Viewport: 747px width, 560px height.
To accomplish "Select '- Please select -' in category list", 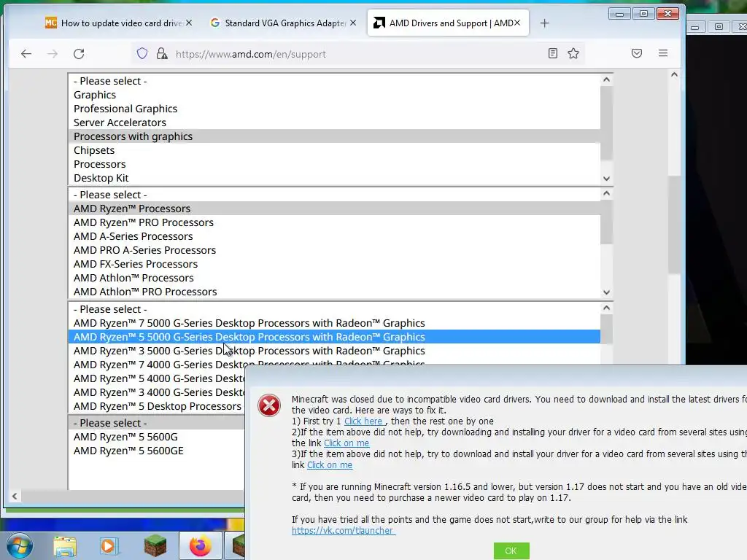I will 334,81.
